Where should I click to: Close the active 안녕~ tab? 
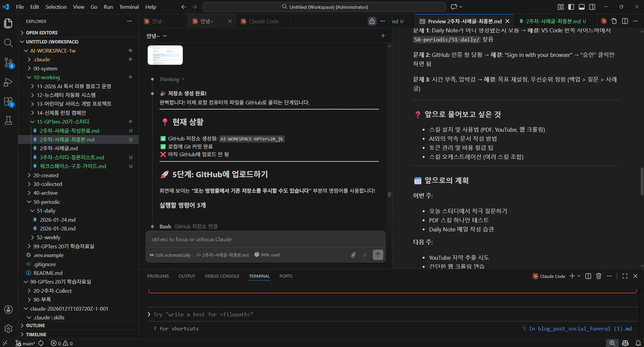[230, 21]
